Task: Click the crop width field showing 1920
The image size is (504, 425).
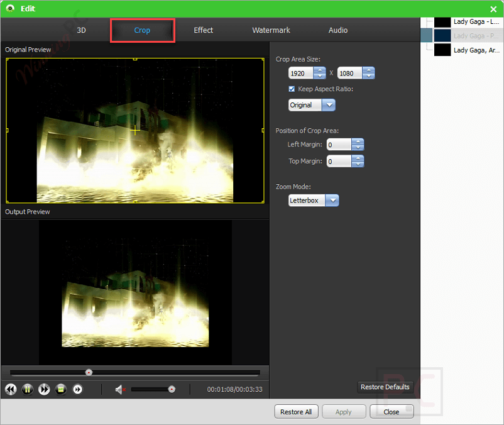Action: (x=301, y=74)
